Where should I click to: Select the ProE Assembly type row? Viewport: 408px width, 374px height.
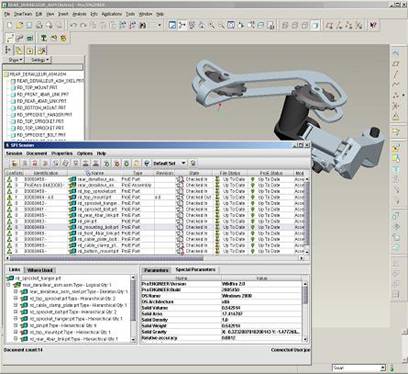tap(156, 185)
